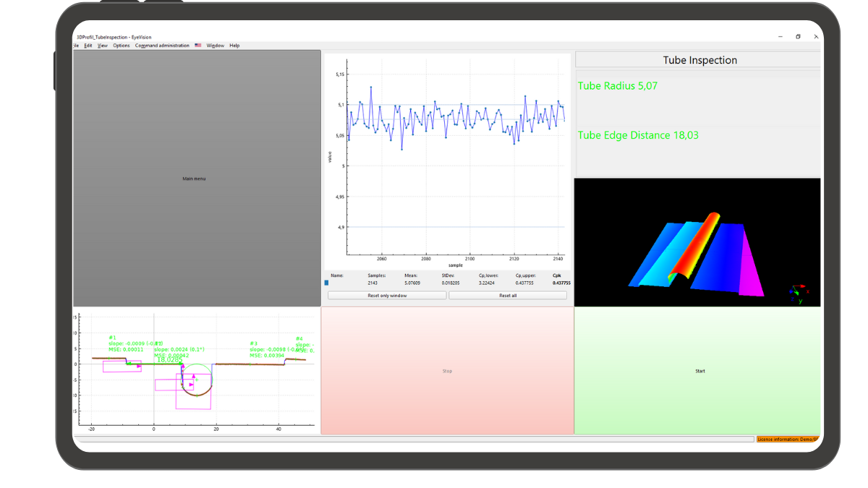Screen dimensions: 868x488
Task: Open the View menu
Action: tap(103, 46)
